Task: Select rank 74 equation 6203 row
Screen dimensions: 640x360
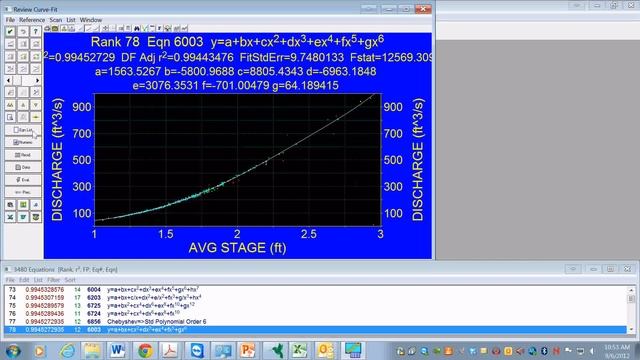Action: (315, 298)
